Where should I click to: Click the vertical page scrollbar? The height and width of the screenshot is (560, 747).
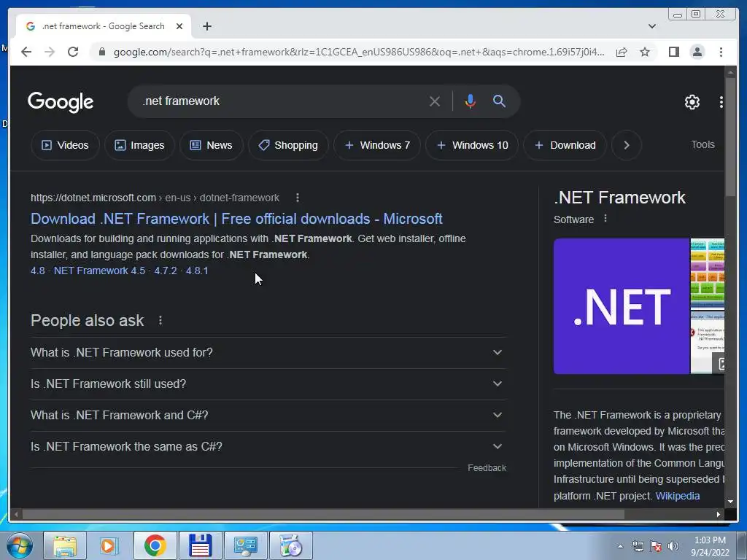pyautogui.click(x=729, y=136)
